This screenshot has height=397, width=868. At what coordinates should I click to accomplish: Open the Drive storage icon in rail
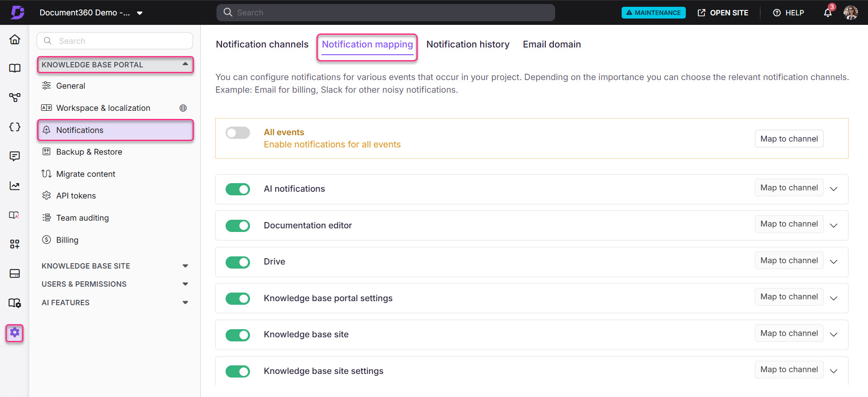15,274
